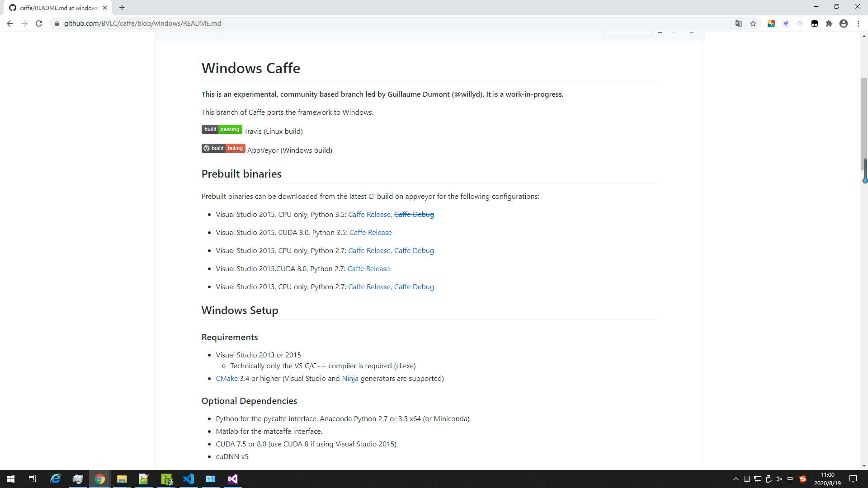Click the 'cuDNN v5' list item
Viewport: 868px width, 488px height.
coord(232,456)
